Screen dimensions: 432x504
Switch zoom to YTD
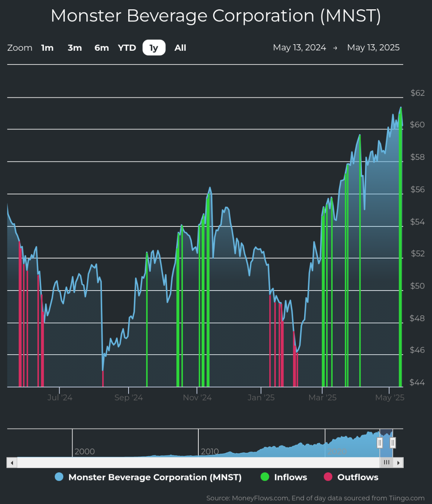(x=127, y=48)
